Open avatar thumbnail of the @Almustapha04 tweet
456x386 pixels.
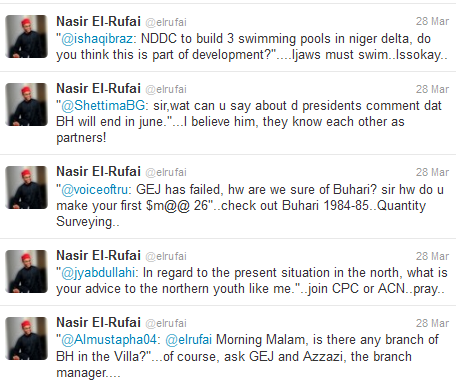pos(26,338)
